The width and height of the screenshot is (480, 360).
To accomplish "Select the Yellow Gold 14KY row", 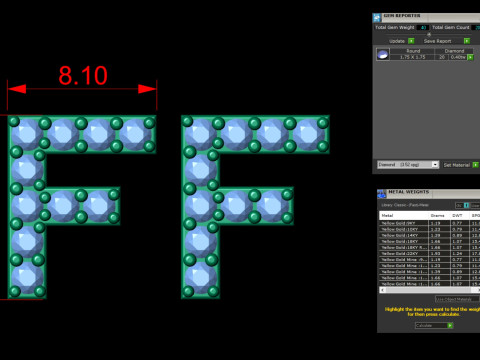I will tap(429, 235).
